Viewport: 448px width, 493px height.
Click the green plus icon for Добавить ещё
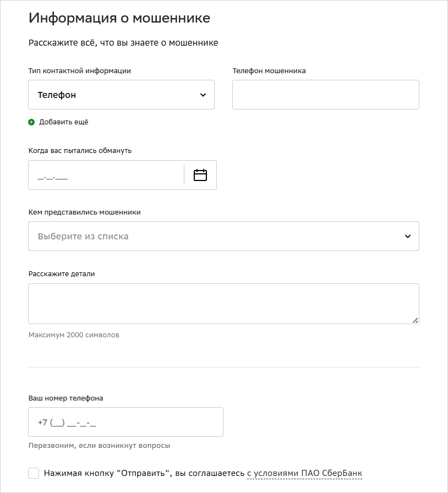[x=31, y=122]
